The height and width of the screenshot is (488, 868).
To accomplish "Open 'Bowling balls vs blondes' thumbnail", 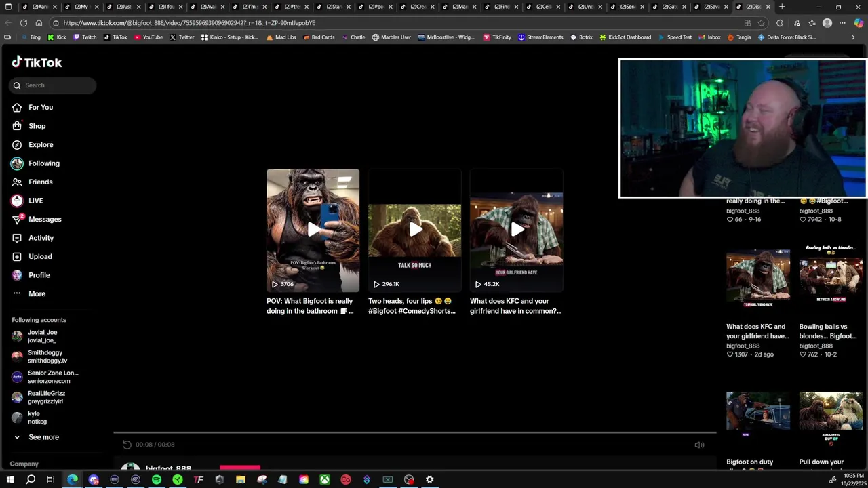I will [831, 279].
